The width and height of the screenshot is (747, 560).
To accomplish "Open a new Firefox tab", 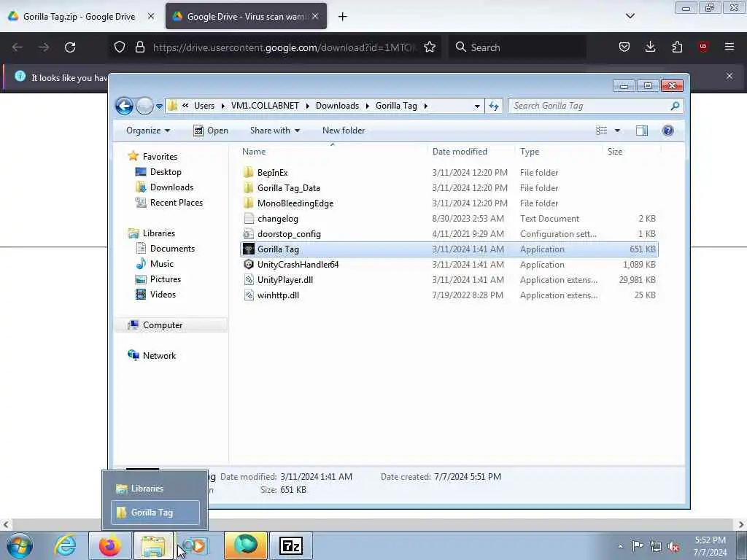I will (342, 17).
